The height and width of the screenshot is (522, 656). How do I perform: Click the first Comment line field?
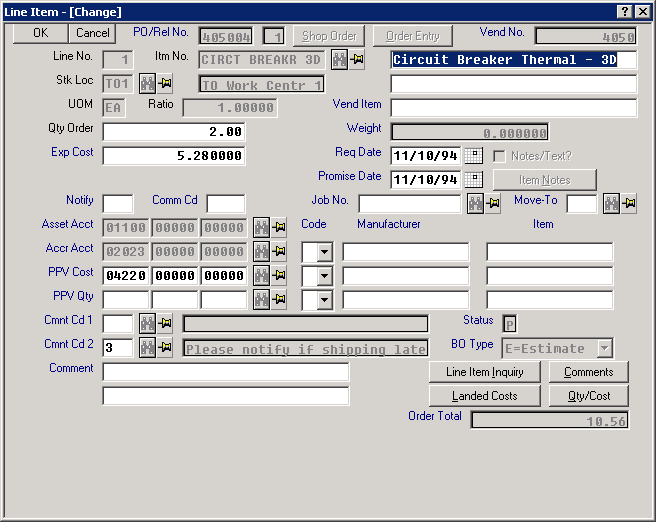(x=226, y=372)
